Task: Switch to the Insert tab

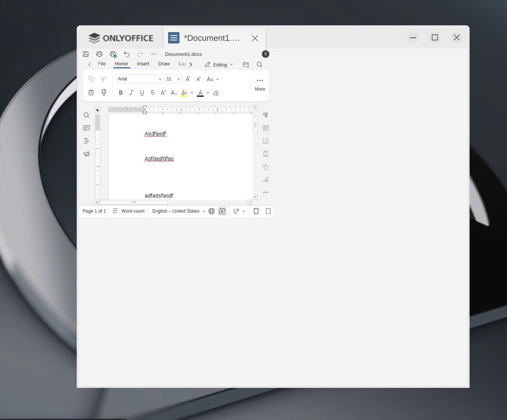Action: [143, 64]
